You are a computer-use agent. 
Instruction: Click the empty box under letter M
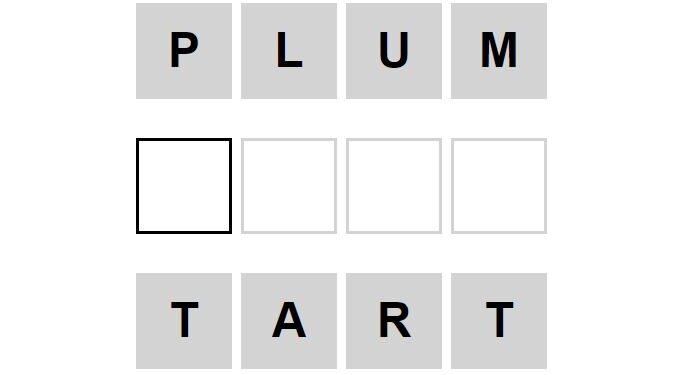click(x=499, y=186)
